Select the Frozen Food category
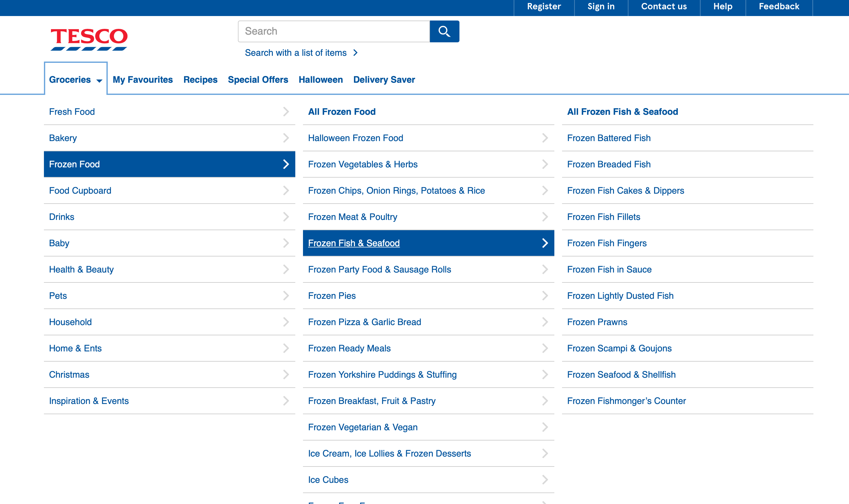This screenshot has height=504, width=849. [x=170, y=164]
